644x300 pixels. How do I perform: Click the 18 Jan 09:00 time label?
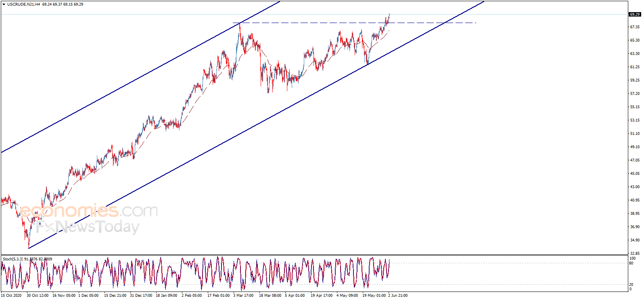(x=167, y=296)
